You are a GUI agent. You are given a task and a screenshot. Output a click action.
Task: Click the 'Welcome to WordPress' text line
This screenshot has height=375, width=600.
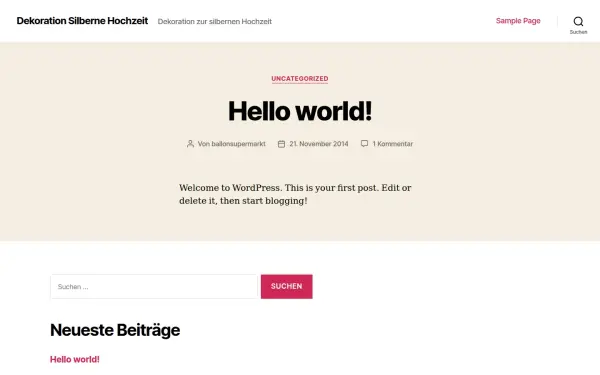(x=295, y=188)
